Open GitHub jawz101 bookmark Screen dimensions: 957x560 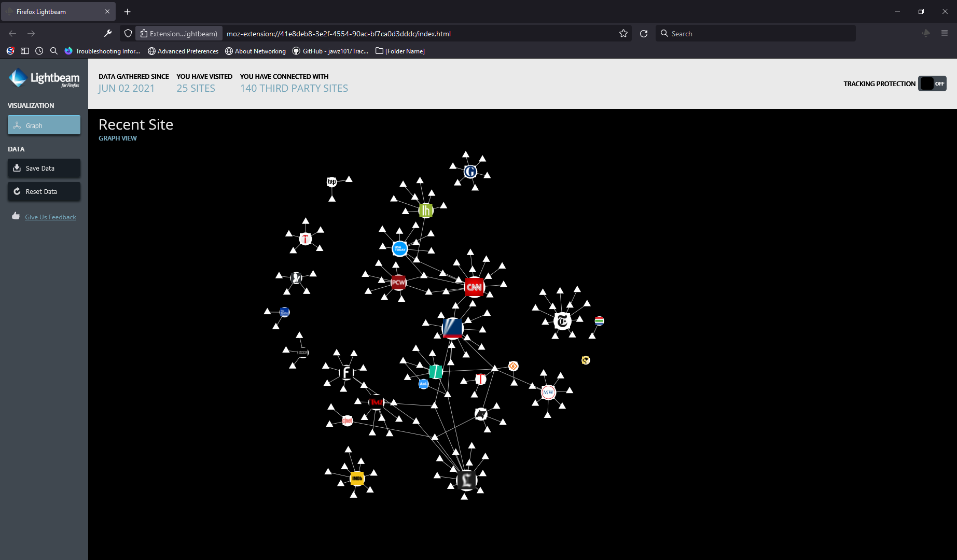(x=330, y=51)
